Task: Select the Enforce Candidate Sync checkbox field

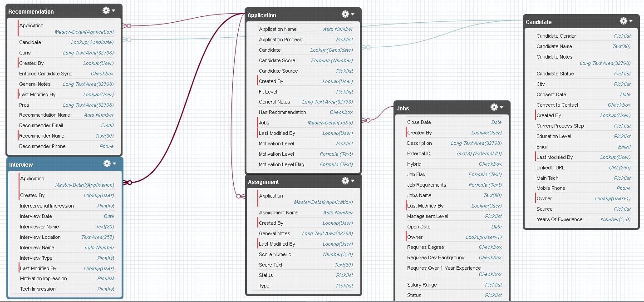Action: coord(45,74)
